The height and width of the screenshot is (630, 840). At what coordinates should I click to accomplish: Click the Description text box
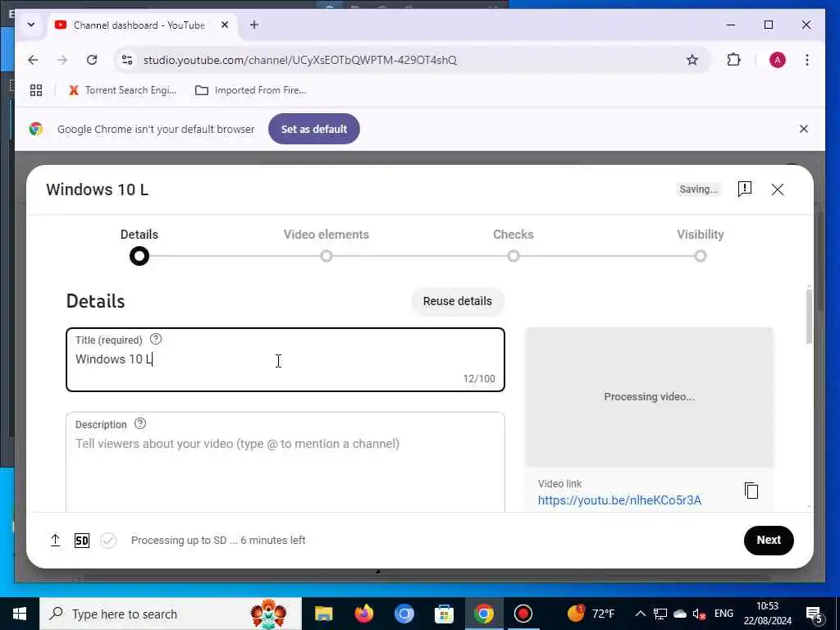pyautogui.click(x=285, y=463)
